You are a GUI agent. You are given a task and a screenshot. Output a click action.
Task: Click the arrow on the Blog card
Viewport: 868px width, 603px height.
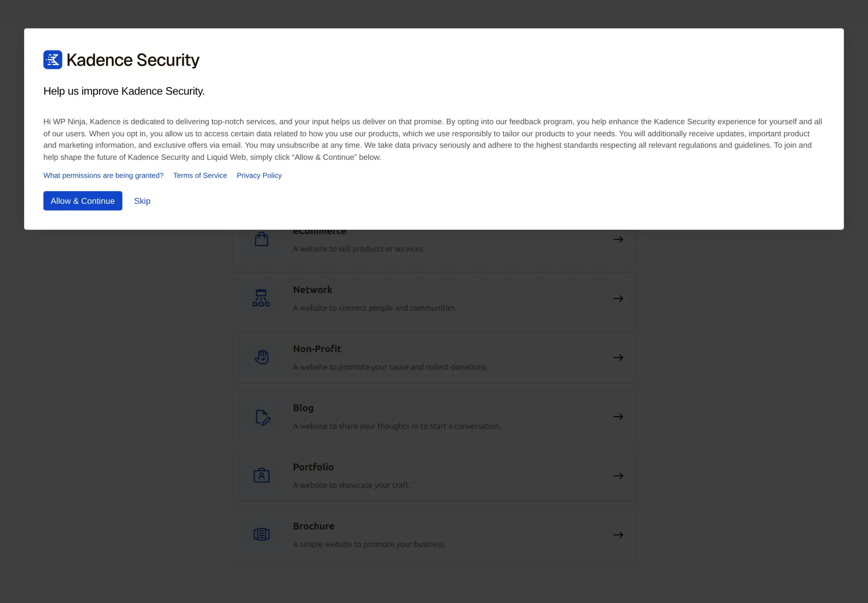click(x=618, y=416)
